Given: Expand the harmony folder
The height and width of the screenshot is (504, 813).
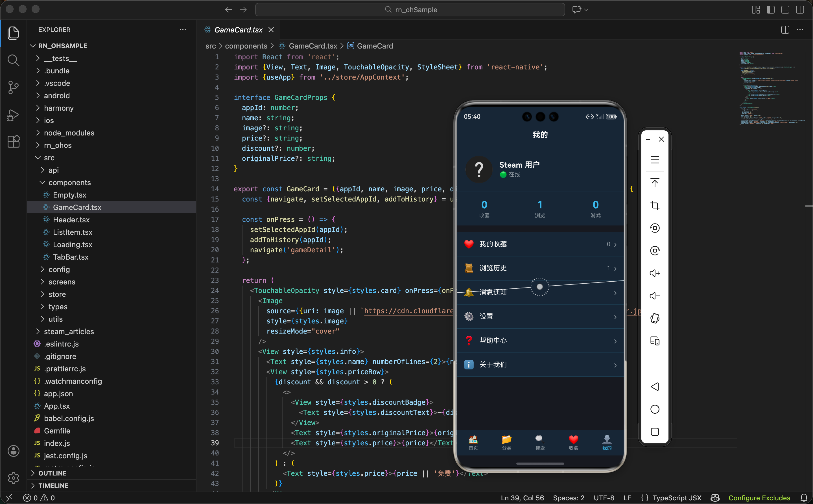Looking at the screenshot, I should [x=59, y=108].
